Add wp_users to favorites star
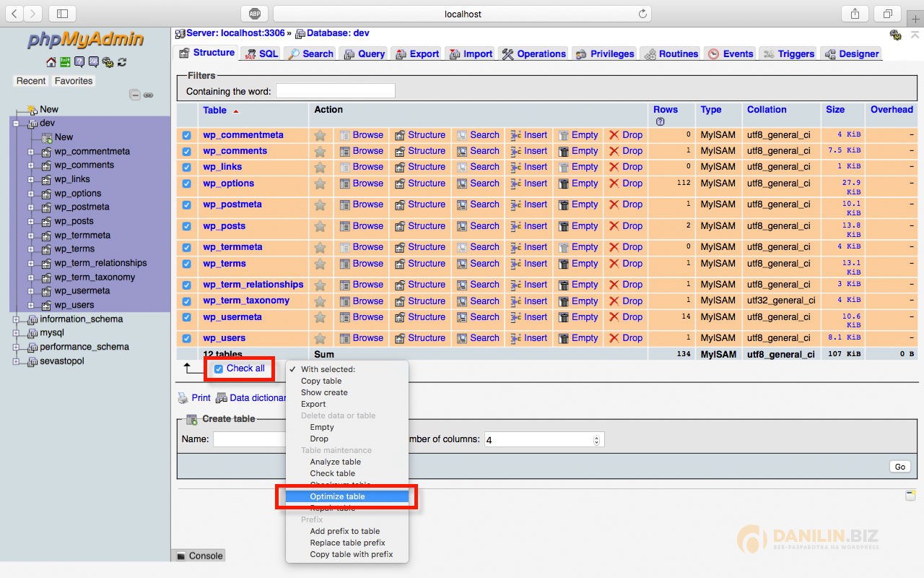Image resolution: width=924 pixels, height=578 pixels. [x=320, y=338]
